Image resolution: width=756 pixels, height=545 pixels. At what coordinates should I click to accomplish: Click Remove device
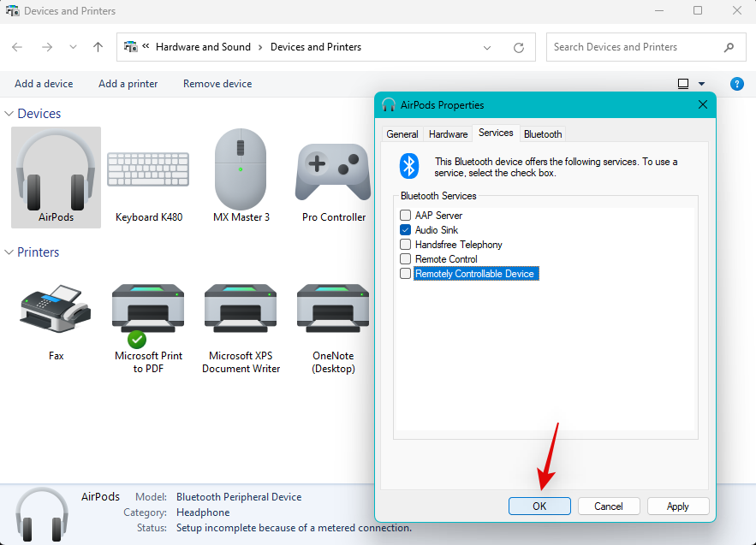tap(217, 84)
